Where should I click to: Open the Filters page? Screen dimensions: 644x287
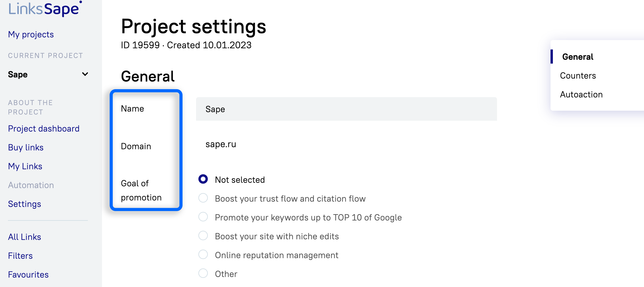20,256
